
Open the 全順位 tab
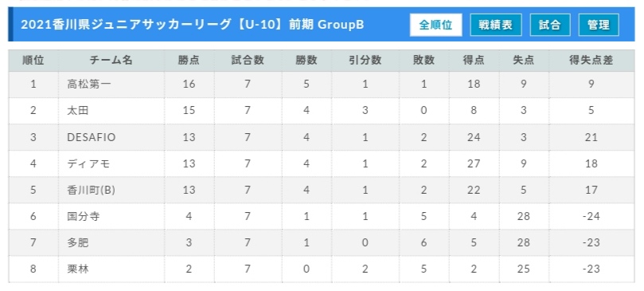[x=435, y=25]
